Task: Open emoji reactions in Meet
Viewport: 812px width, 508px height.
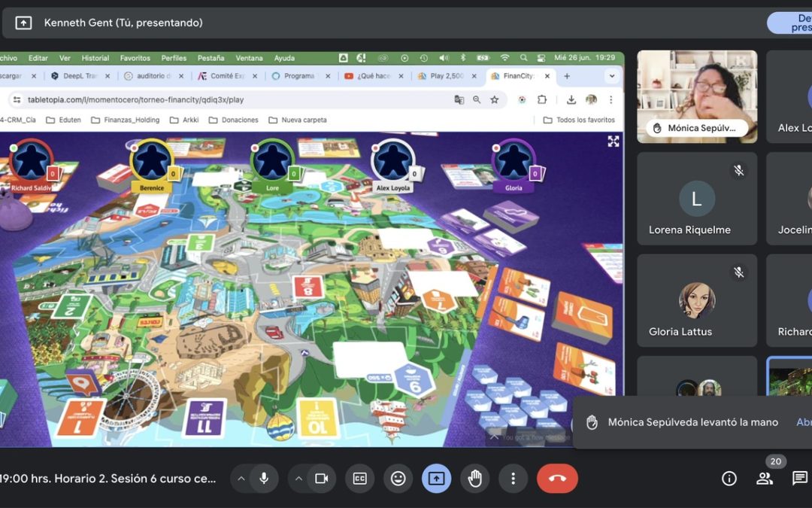Action: [398, 479]
